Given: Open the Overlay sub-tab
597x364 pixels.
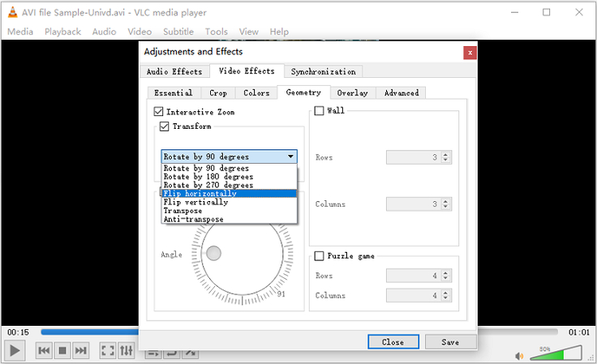Looking at the screenshot, I should pyautogui.click(x=353, y=92).
